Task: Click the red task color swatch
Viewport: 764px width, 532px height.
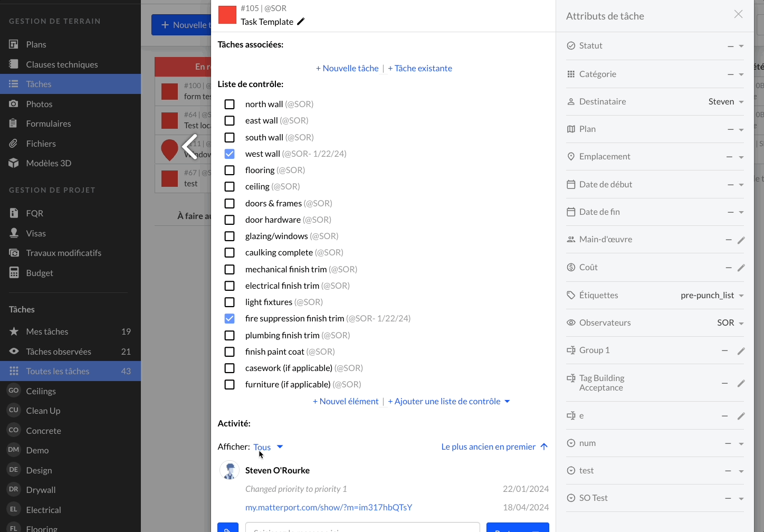Action: (227, 15)
